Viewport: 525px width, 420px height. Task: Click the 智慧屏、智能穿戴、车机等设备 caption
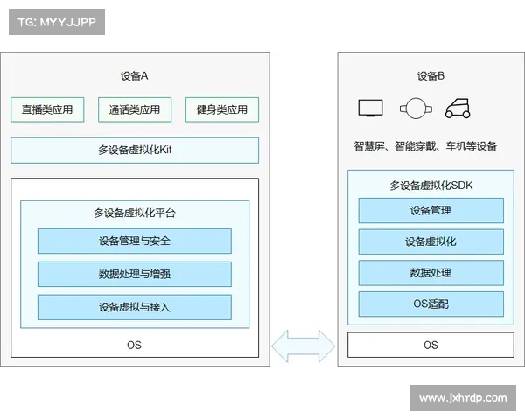click(425, 146)
